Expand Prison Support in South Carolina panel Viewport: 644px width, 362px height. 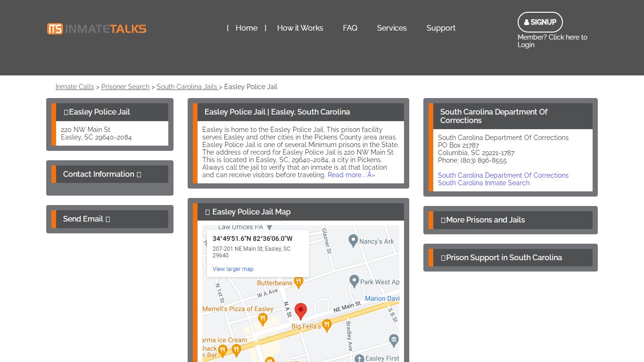(x=511, y=257)
